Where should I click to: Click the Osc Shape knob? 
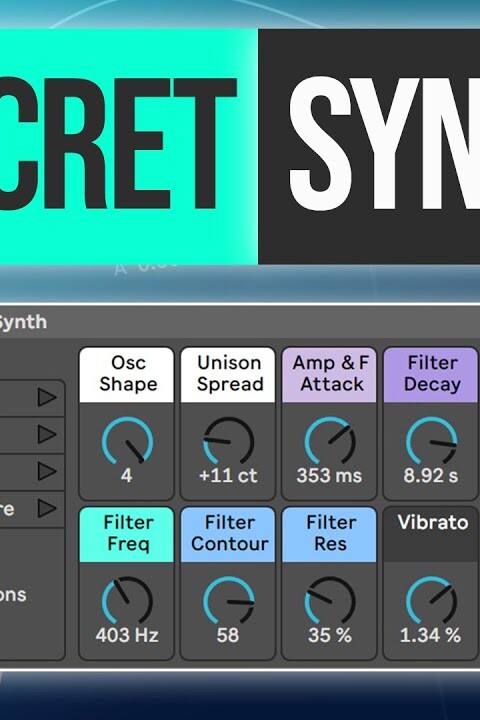coord(127,441)
